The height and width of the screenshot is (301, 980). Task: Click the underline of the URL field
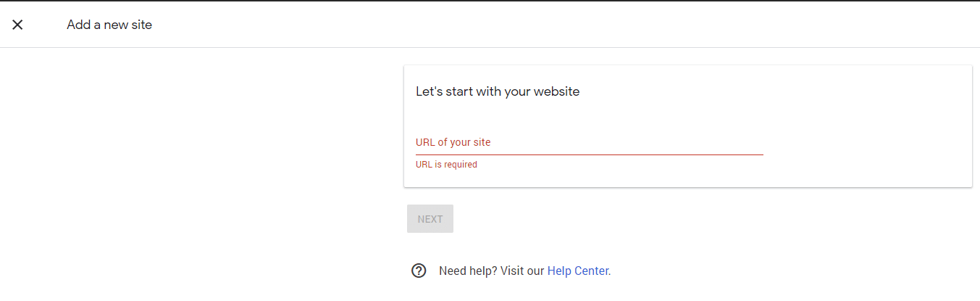point(590,154)
